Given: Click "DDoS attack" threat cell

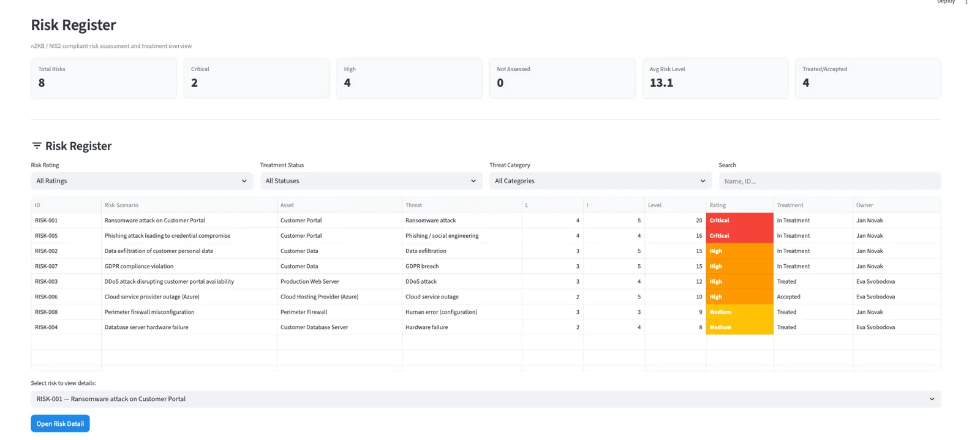Looking at the screenshot, I should tap(462, 282).
